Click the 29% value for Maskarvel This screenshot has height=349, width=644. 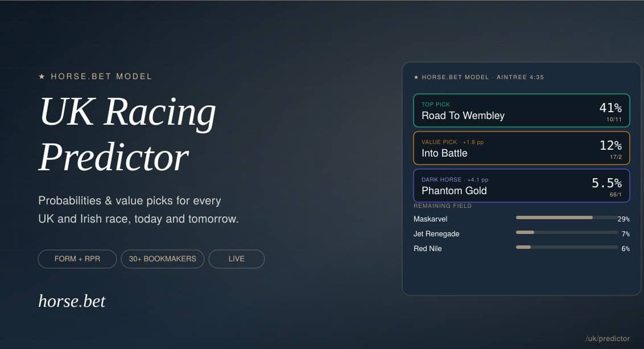point(624,219)
